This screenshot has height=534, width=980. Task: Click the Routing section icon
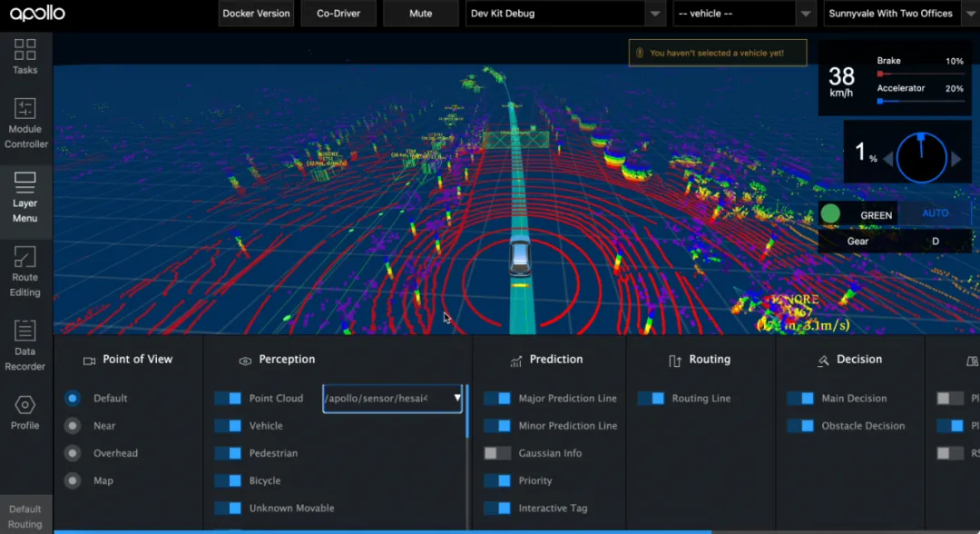click(x=675, y=361)
